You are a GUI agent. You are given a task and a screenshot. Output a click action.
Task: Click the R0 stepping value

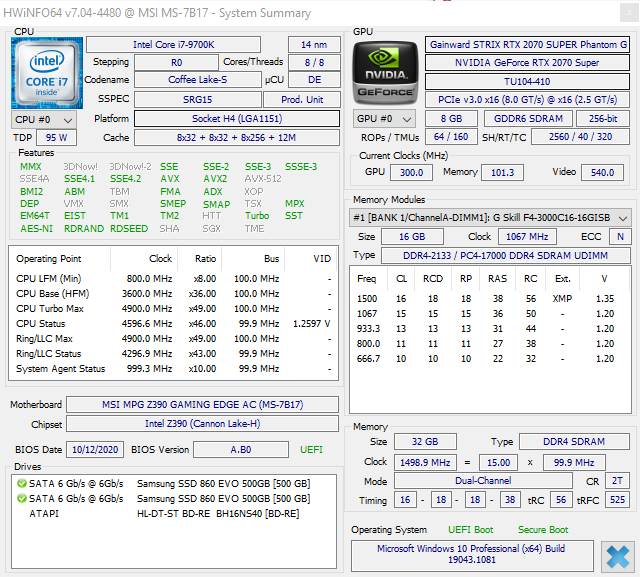click(176, 63)
